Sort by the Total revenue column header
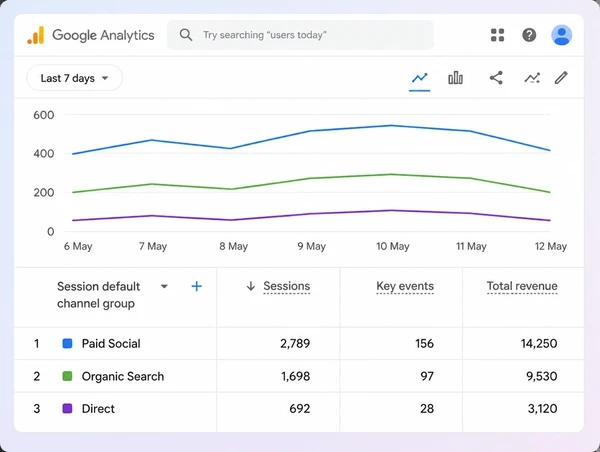 (x=522, y=286)
